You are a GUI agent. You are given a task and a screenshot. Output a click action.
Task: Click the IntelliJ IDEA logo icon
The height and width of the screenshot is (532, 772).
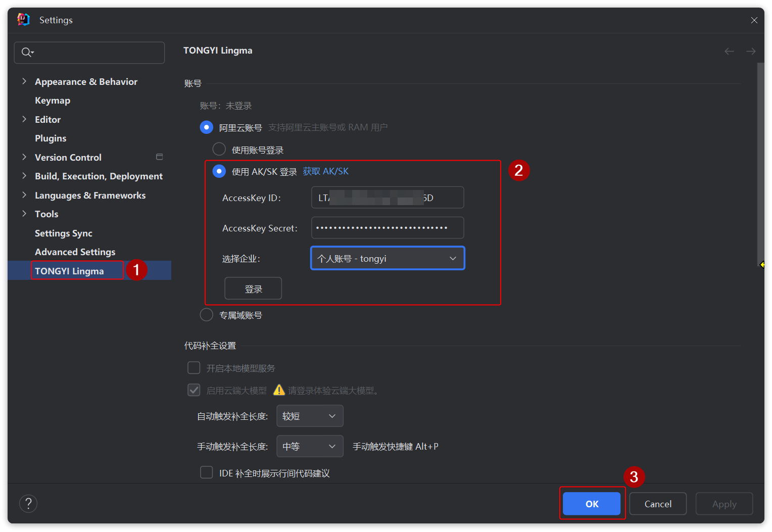tap(23, 20)
